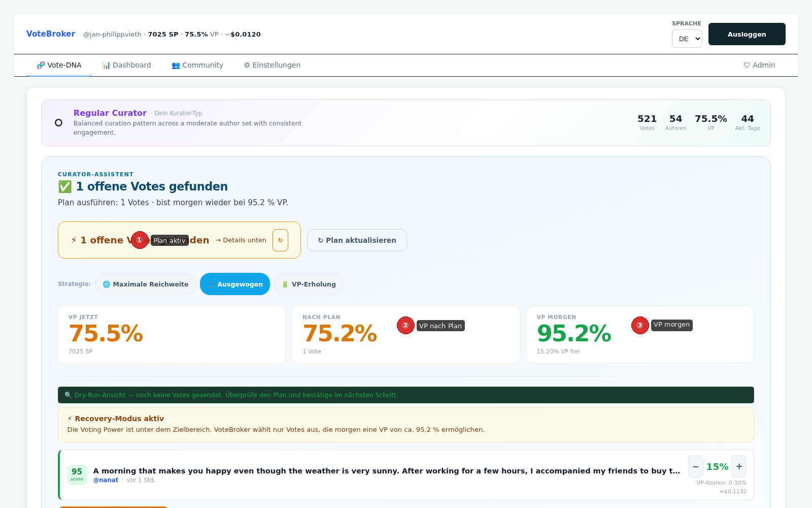Click the Regular Curator heading
The width and height of the screenshot is (812, 508).
[x=110, y=113]
